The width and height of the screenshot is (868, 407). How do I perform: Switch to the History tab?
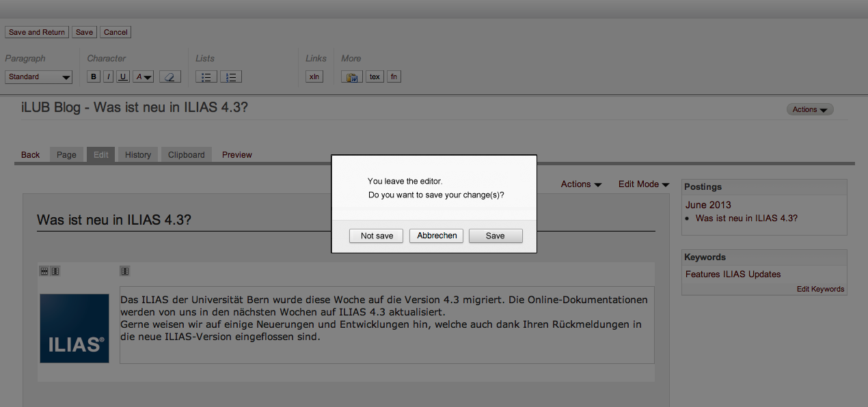pos(138,155)
